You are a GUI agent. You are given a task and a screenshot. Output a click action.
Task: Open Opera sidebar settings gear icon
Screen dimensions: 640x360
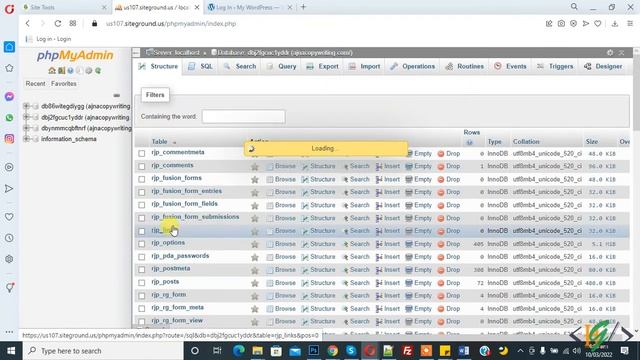[x=9, y=259]
